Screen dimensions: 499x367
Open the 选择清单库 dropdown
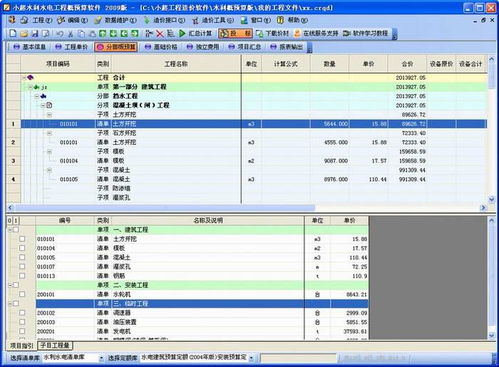101,358
